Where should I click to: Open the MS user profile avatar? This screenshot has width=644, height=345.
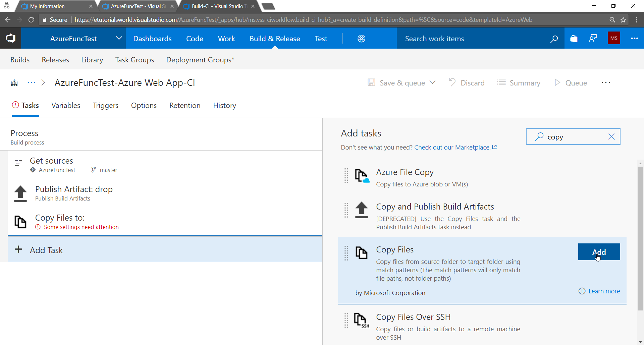pos(614,38)
